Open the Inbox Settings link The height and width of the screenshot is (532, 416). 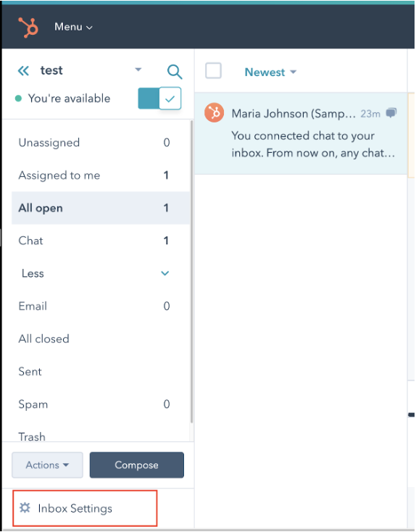[x=75, y=508]
